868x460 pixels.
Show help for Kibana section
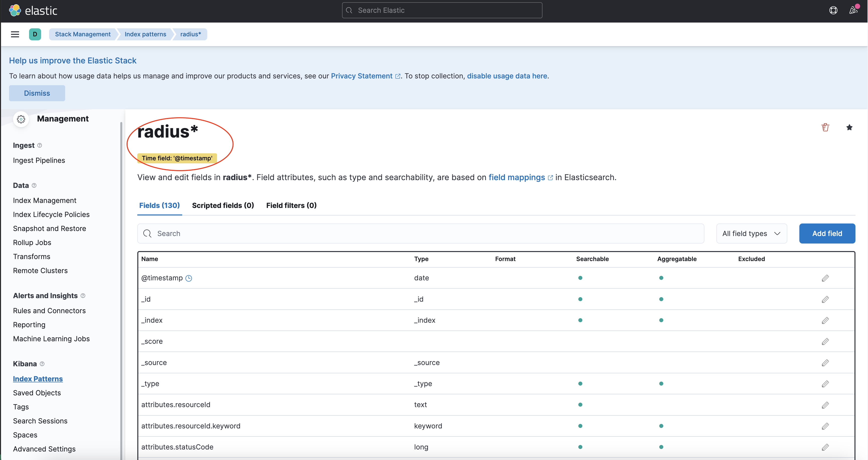(42, 364)
